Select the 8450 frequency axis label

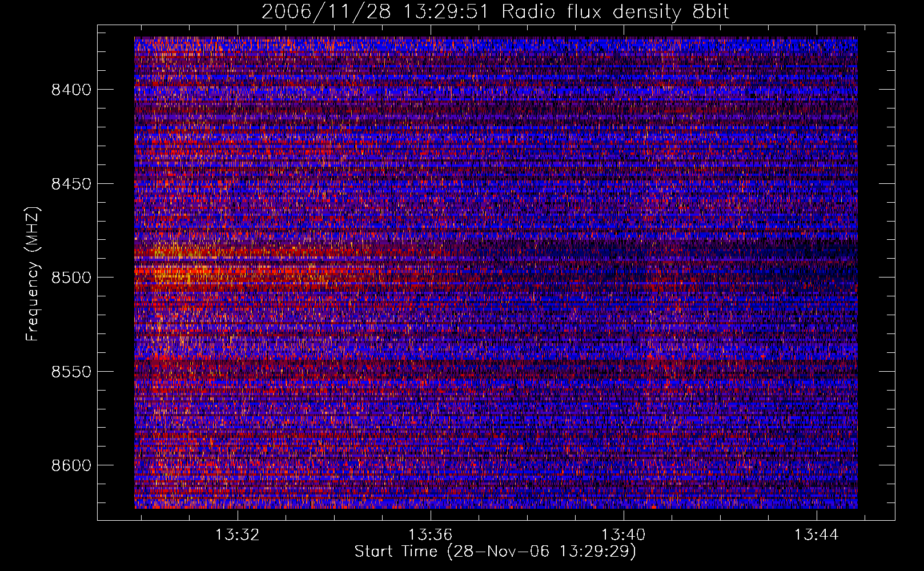point(71,184)
